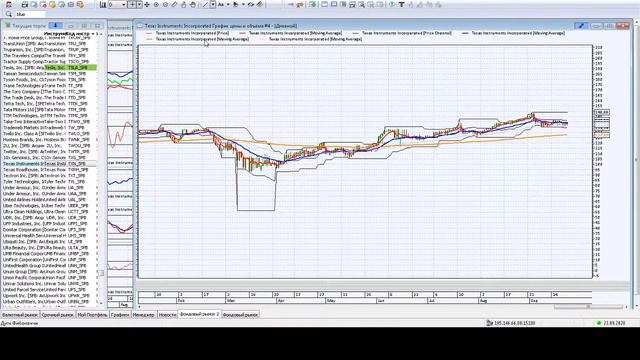Switch to the Срочный рынок tab
640x360 pixels.
[x=58, y=315]
